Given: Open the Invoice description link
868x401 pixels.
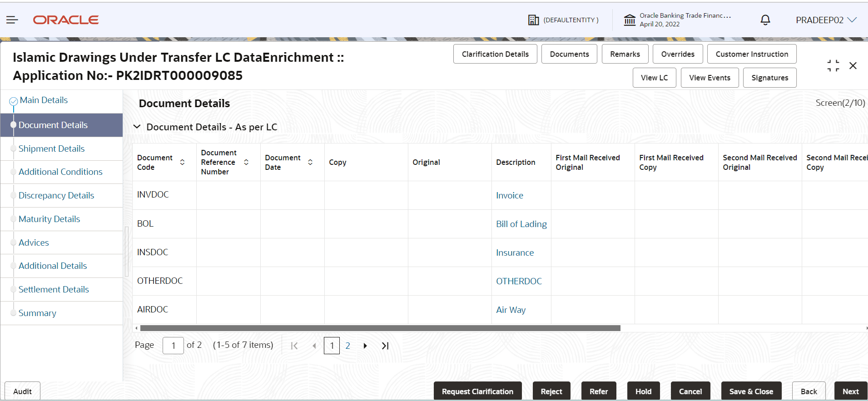Looking at the screenshot, I should (x=510, y=195).
